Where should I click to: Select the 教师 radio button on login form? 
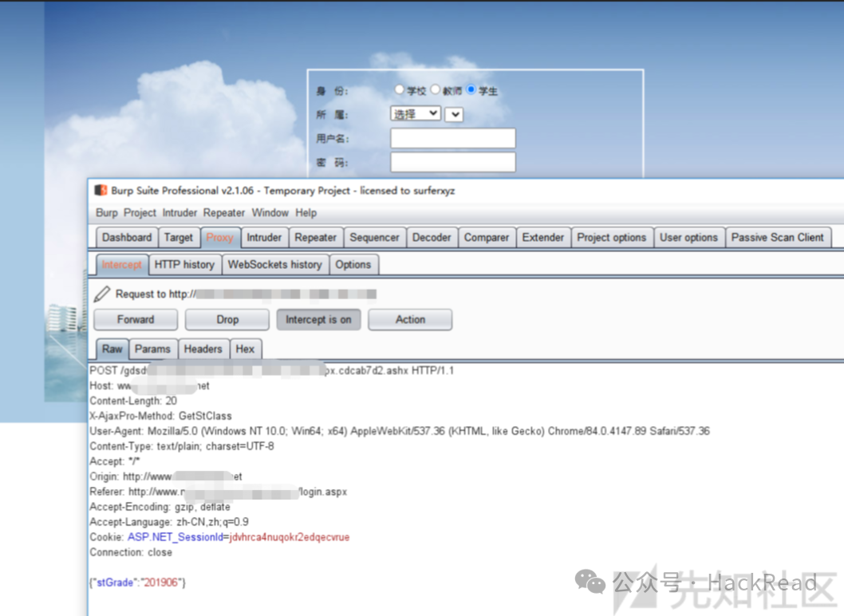(435, 89)
